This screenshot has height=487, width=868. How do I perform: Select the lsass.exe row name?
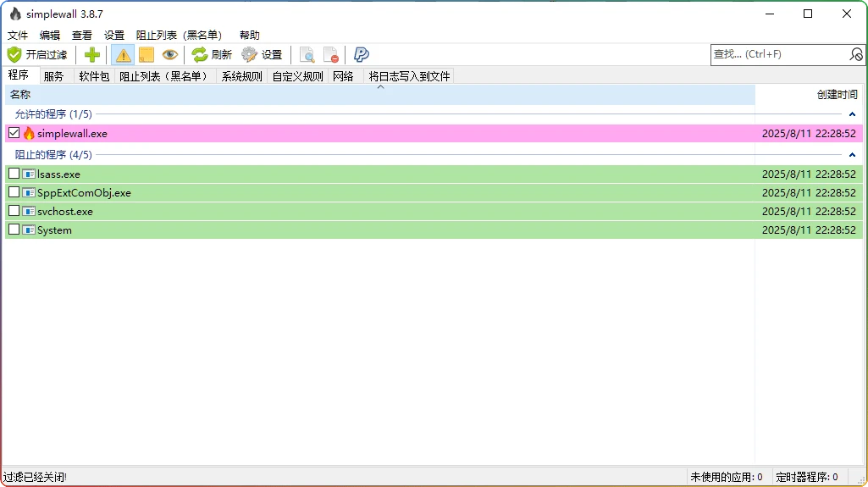(58, 174)
